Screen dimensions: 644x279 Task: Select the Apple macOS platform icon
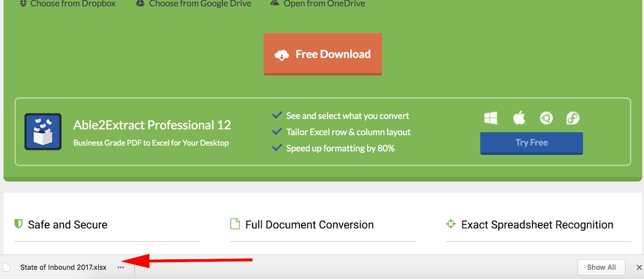(519, 117)
